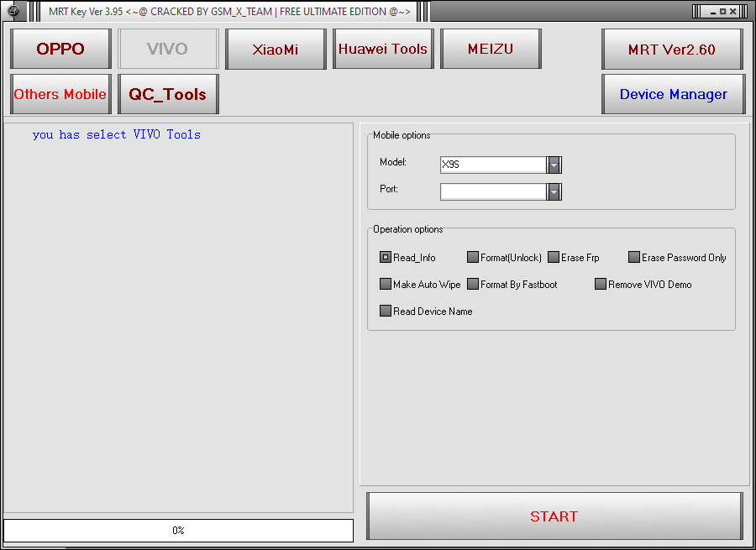Image resolution: width=756 pixels, height=550 pixels.
Task: Open Others Mobile section
Action: [x=60, y=94]
